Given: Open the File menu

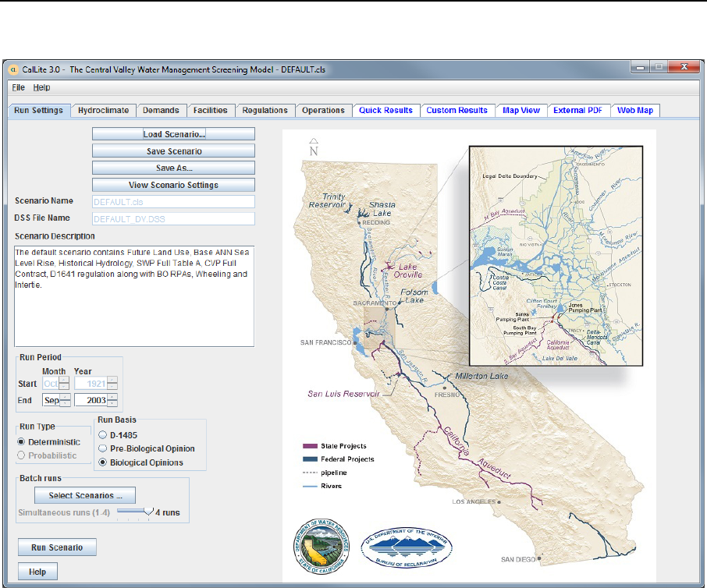Looking at the screenshot, I should (x=19, y=87).
